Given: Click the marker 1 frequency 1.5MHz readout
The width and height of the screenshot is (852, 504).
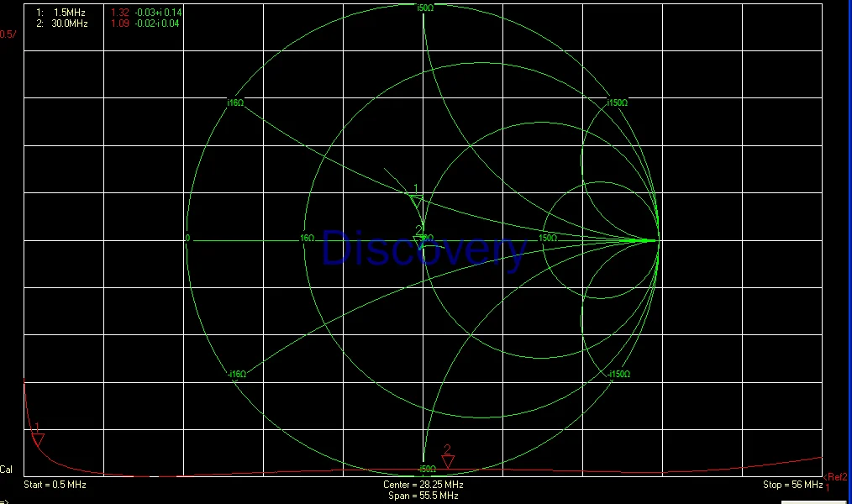Looking at the screenshot, I should (x=69, y=13).
